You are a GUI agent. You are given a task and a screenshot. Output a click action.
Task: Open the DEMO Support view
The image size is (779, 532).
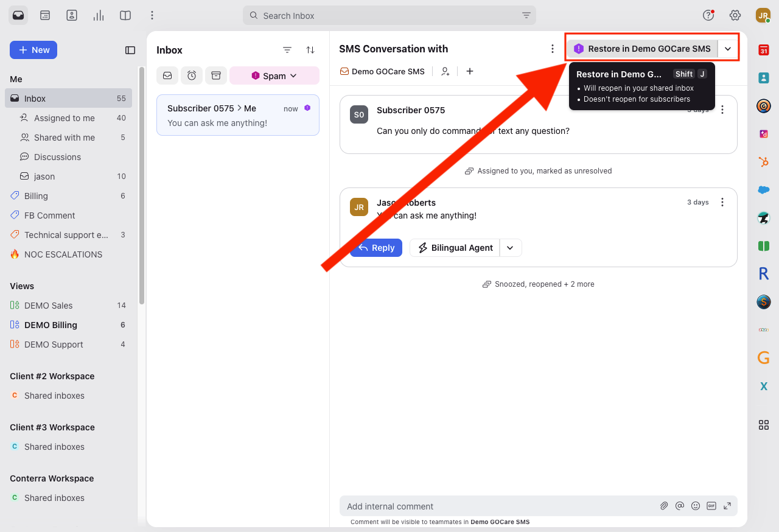point(68,345)
